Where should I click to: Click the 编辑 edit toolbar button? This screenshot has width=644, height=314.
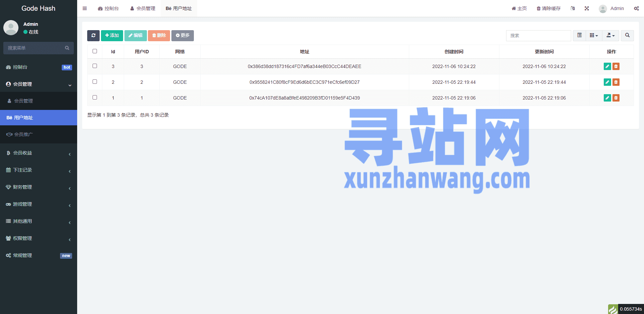click(136, 36)
